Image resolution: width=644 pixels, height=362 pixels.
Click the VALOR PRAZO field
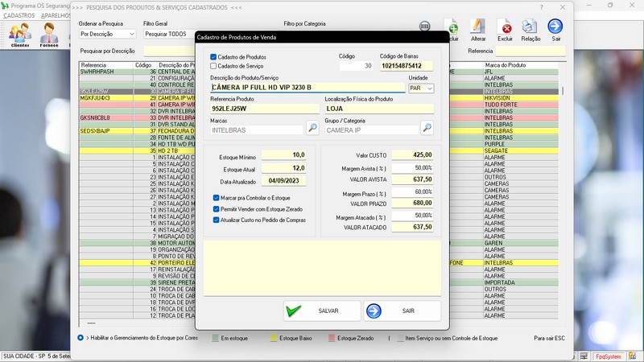[x=413, y=204]
